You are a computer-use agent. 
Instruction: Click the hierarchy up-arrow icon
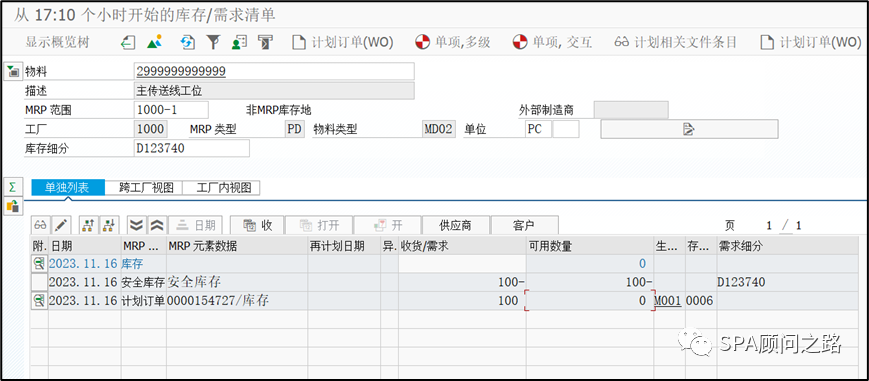(88, 225)
